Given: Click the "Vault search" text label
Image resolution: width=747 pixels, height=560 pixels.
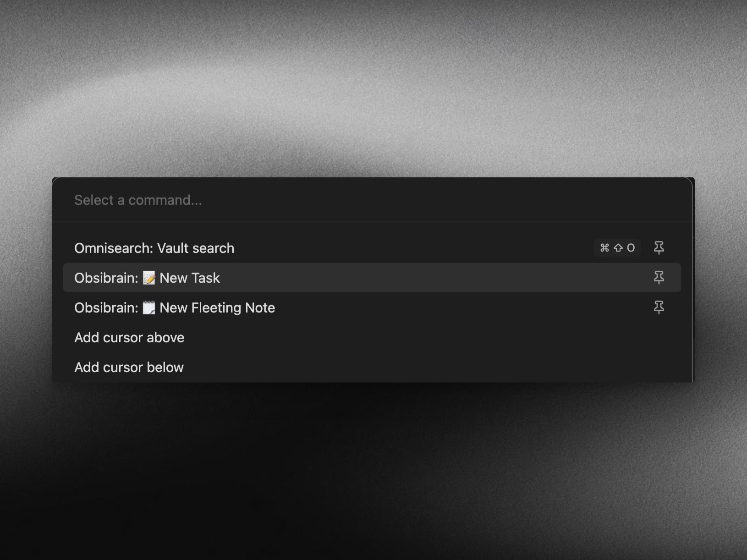Looking at the screenshot, I should click(x=196, y=248).
